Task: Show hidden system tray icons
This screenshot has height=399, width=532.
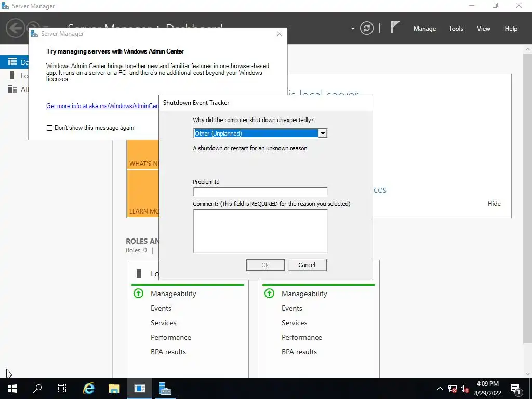Action: (440, 389)
